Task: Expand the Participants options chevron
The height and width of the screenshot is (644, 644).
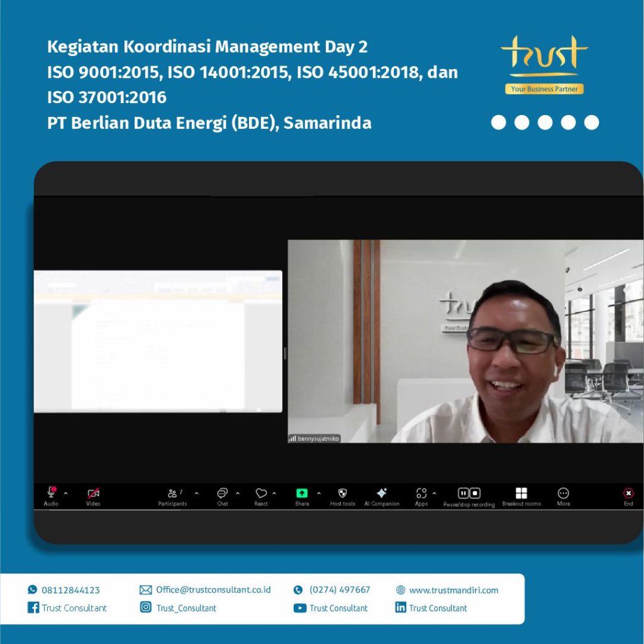Action: pyautogui.click(x=196, y=494)
